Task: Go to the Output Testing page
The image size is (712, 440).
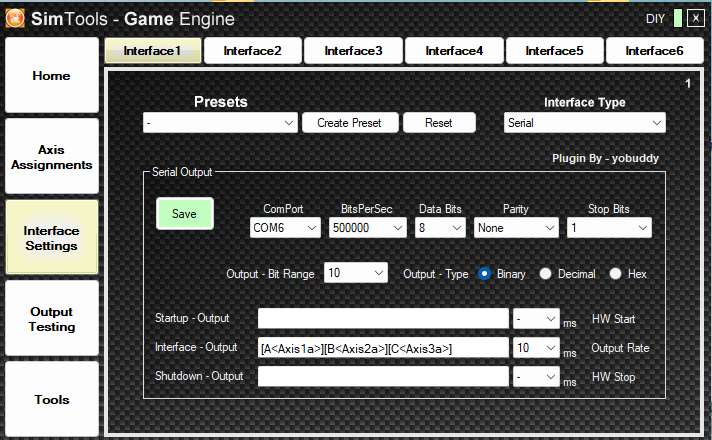Action: point(52,319)
